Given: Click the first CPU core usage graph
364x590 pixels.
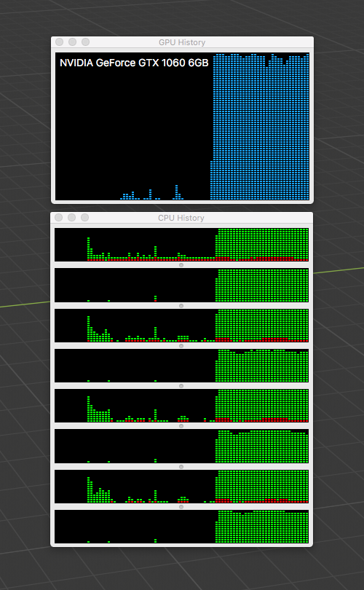Looking at the screenshot, I should pyautogui.click(x=181, y=245).
